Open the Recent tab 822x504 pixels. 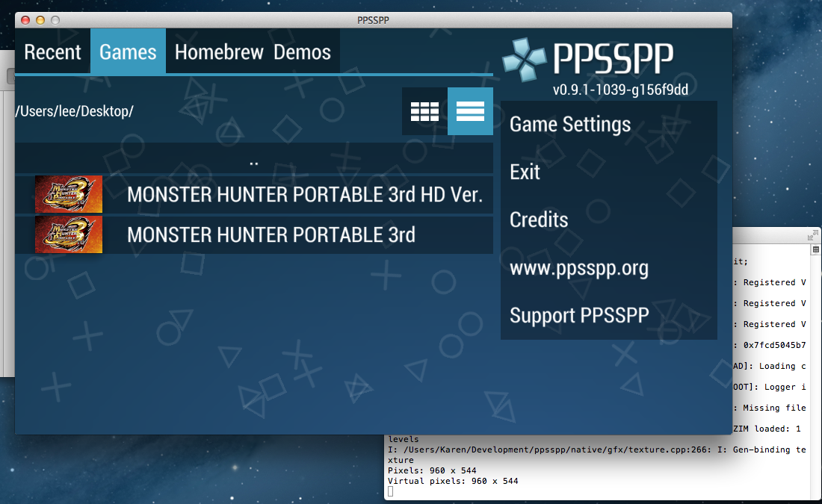52,52
